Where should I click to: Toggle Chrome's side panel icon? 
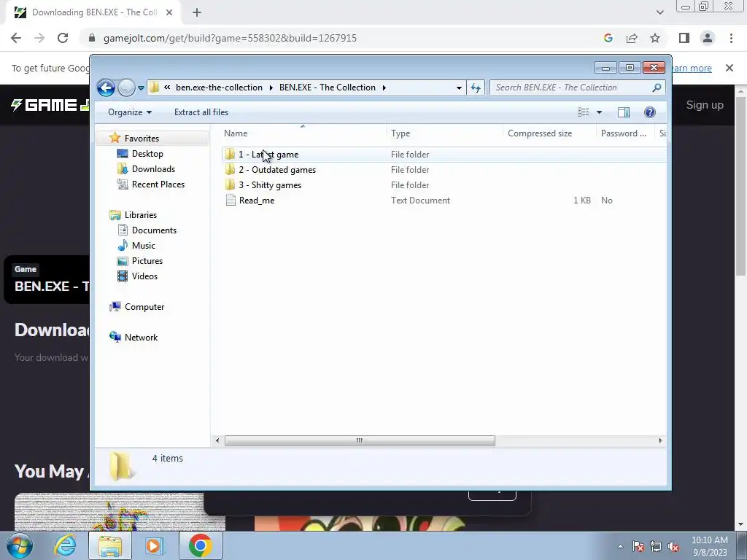click(684, 38)
